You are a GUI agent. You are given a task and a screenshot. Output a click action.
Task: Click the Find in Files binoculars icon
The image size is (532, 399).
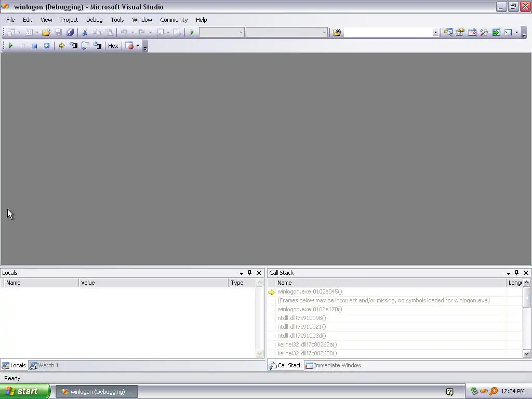(x=337, y=32)
